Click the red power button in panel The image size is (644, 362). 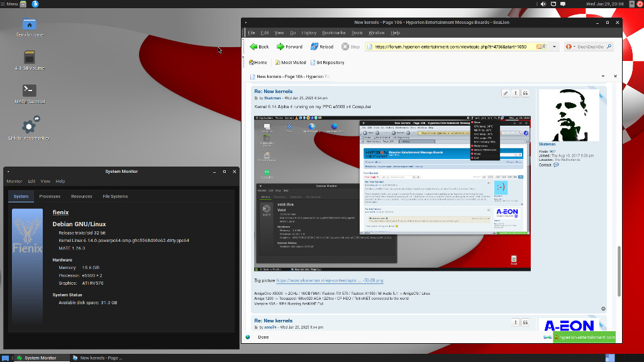click(640, 4)
